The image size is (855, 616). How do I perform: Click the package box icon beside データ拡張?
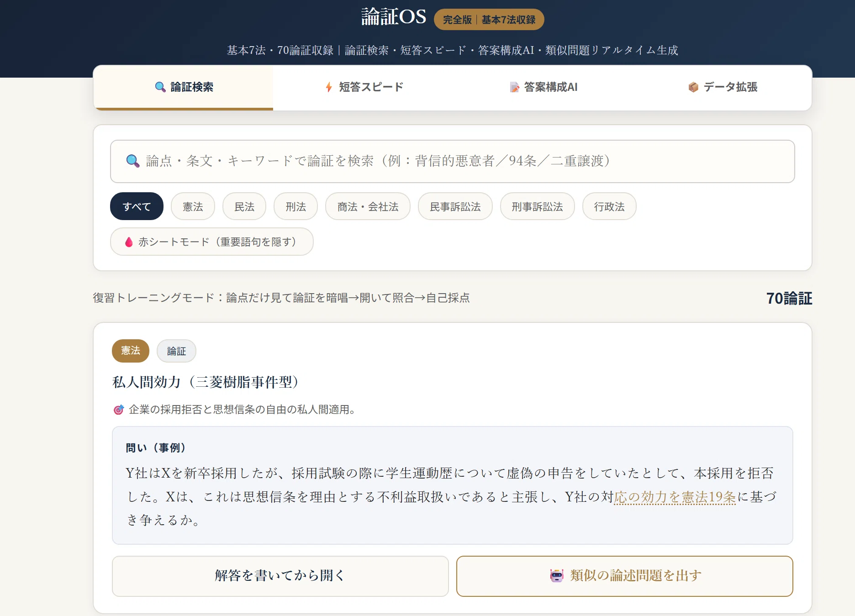pos(693,87)
